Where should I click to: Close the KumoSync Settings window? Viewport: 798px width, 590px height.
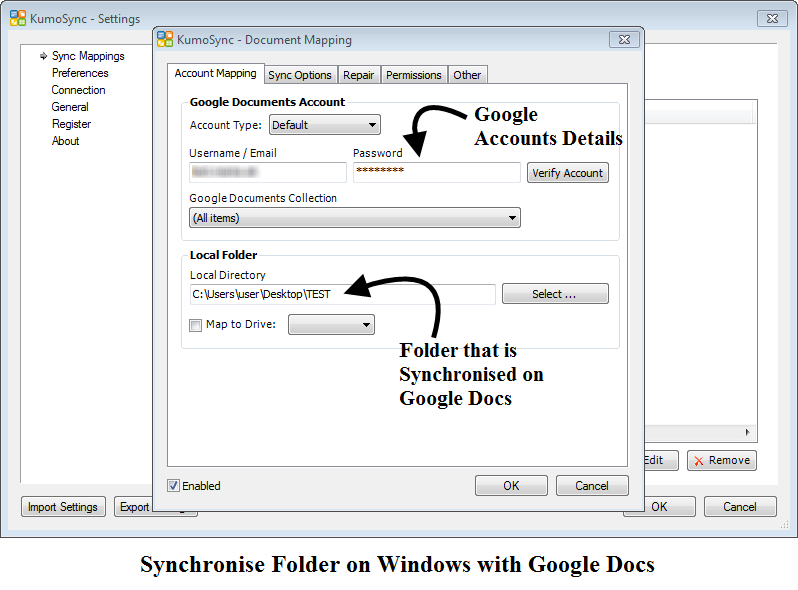click(x=772, y=18)
